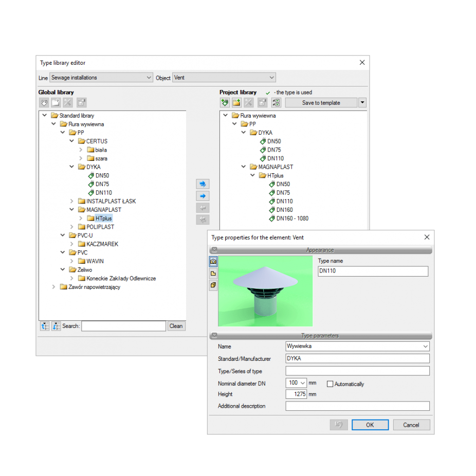Confirm with the OK button

370,425
